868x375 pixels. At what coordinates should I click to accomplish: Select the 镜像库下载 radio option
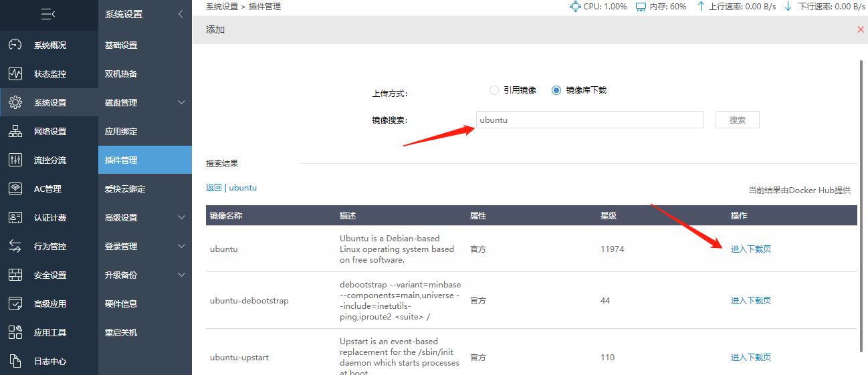pos(556,90)
